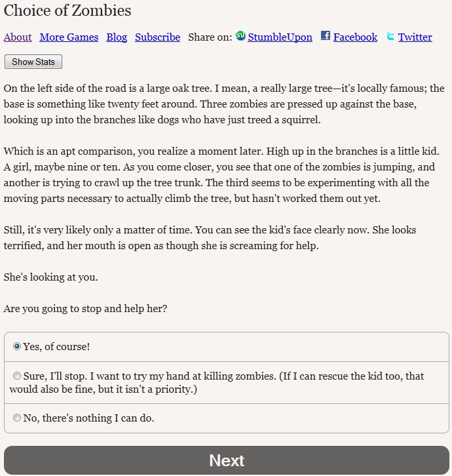452x476 pixels.
Task: Select the "Yes, of course!" radio button
Action: tap(17, 346)
